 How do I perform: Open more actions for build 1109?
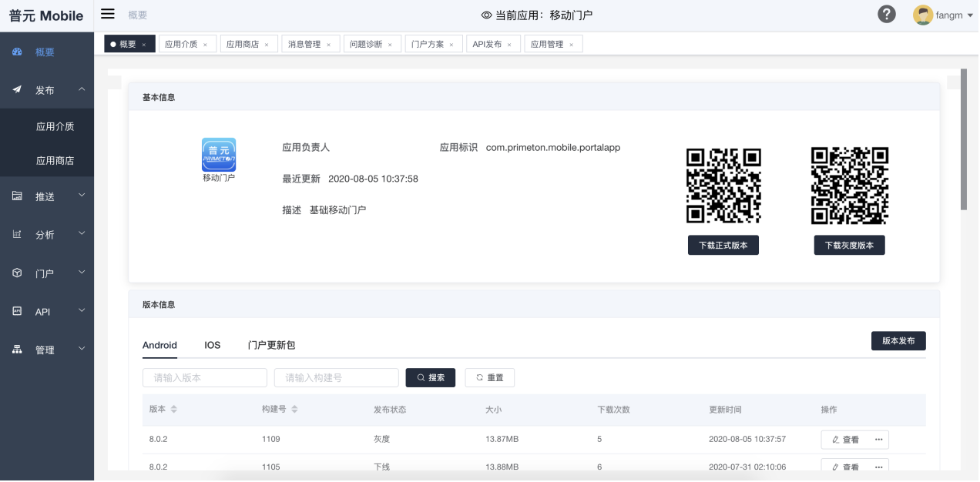pyautogui.click(x=878, y=440)
